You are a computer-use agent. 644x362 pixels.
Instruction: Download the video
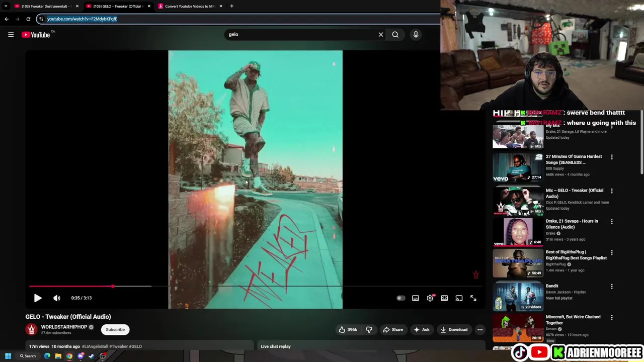454,330
